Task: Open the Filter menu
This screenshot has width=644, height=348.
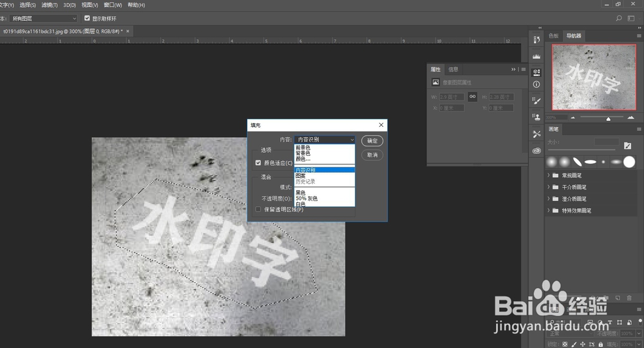Action: coord(50,5)
